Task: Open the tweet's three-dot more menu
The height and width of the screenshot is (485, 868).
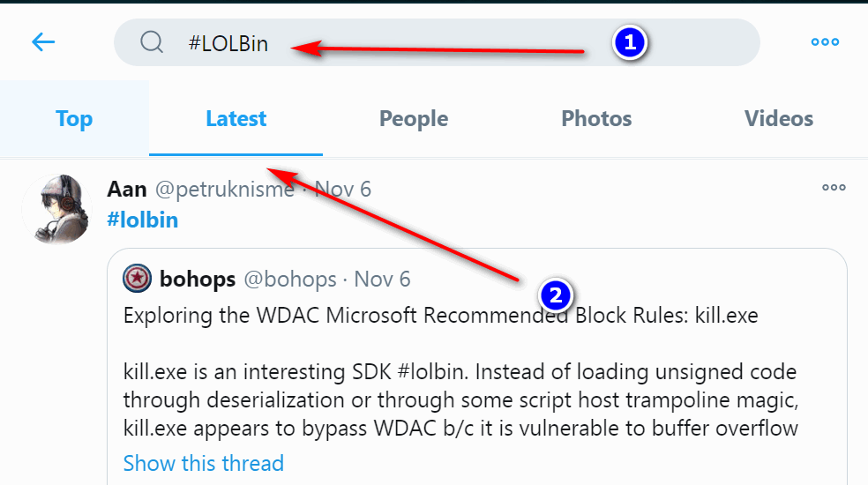Action: click(x=834, y=187)
